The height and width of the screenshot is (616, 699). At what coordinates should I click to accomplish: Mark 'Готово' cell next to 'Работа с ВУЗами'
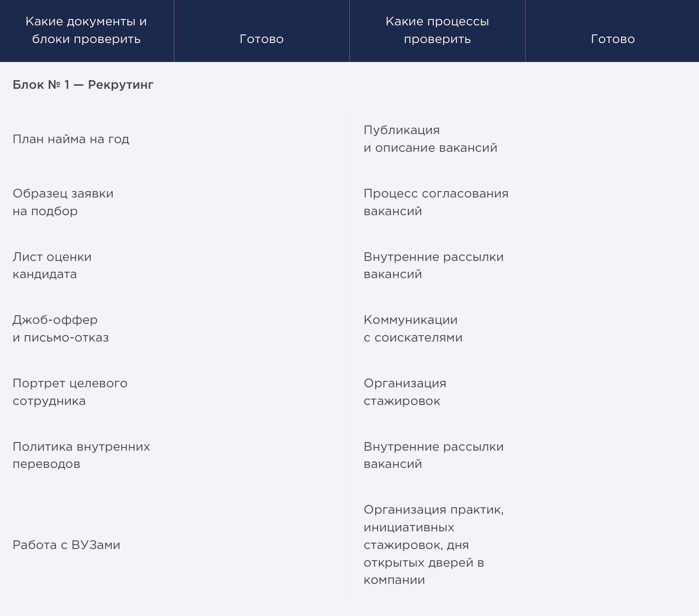(x=262, y=545)
